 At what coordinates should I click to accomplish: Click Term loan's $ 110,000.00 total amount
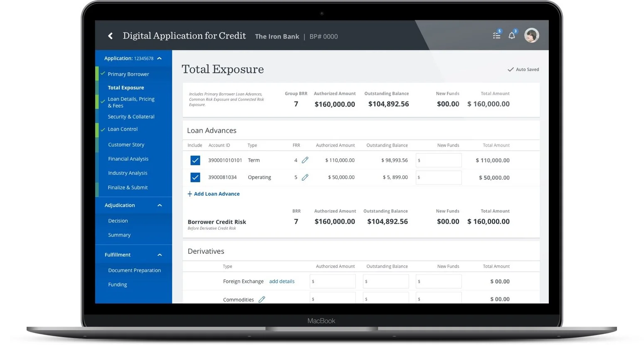493,160
